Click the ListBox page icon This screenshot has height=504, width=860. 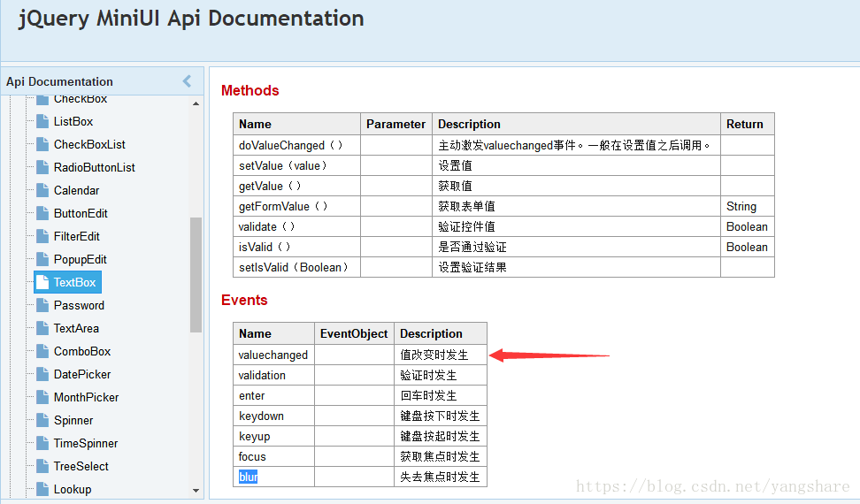pyautogui.click(x=42, y=121)
